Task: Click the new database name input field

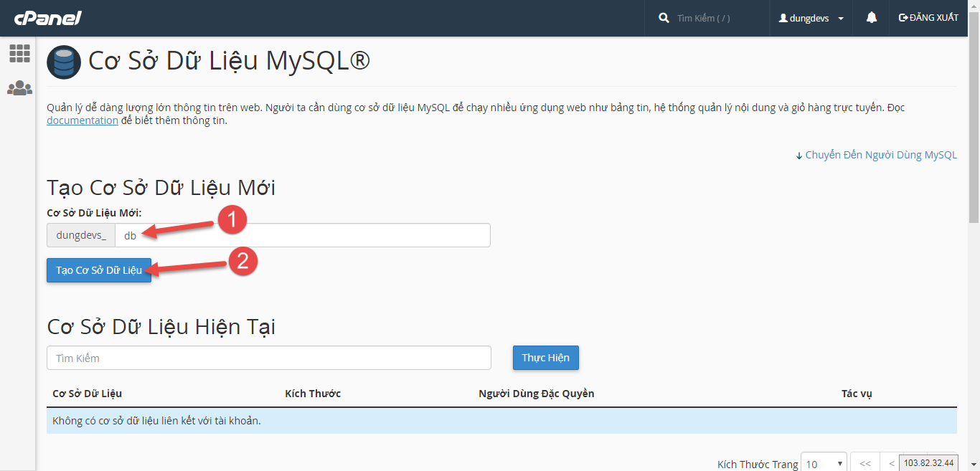Action: (x=302, y=235)
